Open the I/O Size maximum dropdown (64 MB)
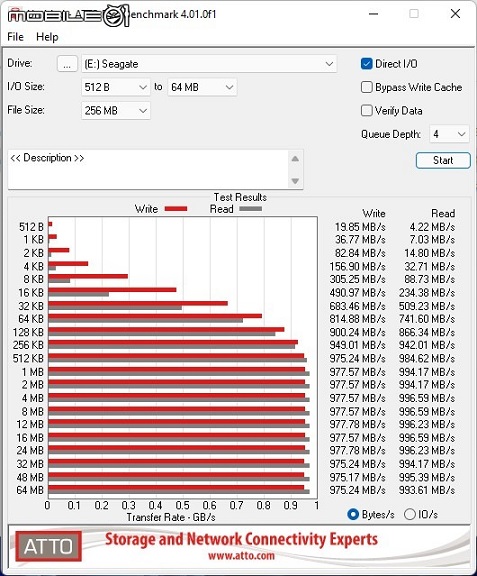 coord(202,87)
